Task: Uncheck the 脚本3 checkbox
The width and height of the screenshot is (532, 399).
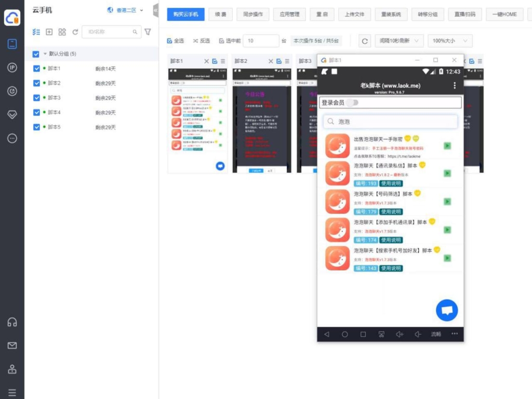Action: point(36,98)
